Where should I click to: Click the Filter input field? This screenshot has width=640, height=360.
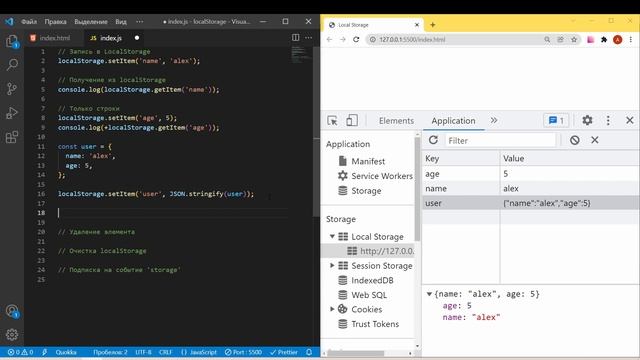500,140
